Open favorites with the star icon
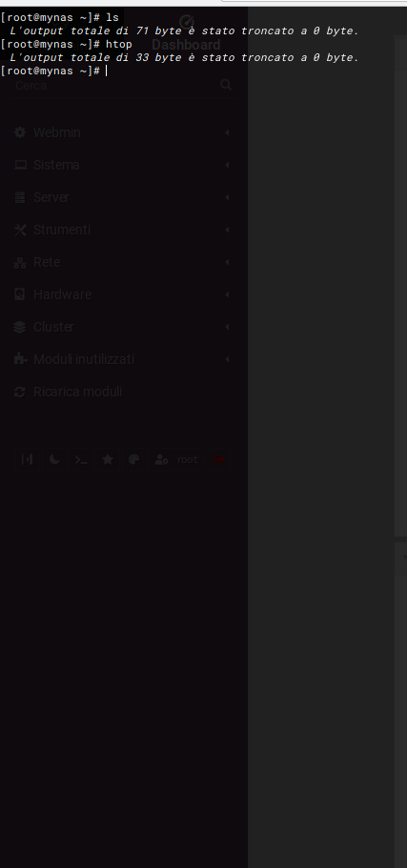The width and height of the screenshot is (407, 868). (108, 459)
